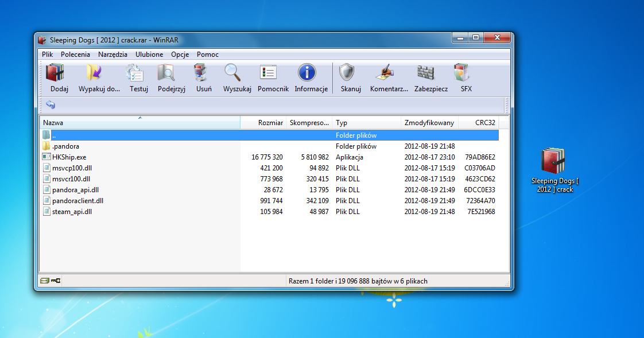Click the msvcp100.dll file icon
The height and width of the screenshot is (338, 644).
click(46, 168)
